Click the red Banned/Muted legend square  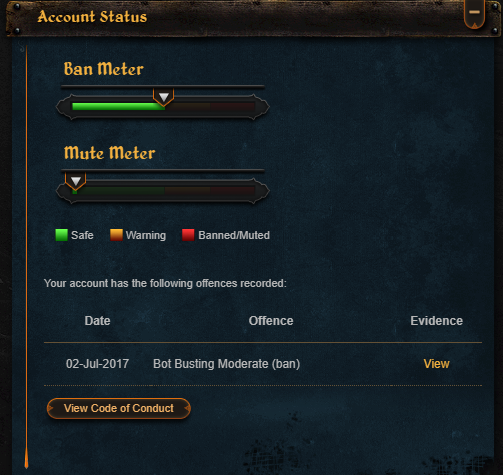[x=188, y=235]
